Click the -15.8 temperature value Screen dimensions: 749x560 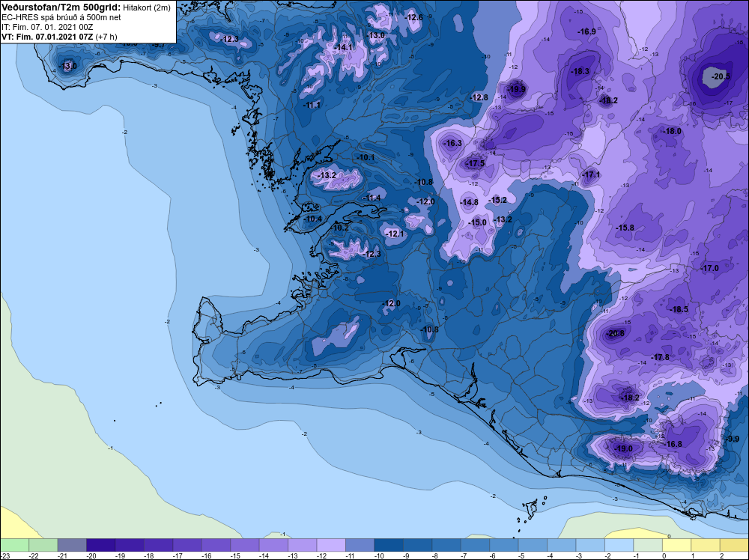coord(625,228)
